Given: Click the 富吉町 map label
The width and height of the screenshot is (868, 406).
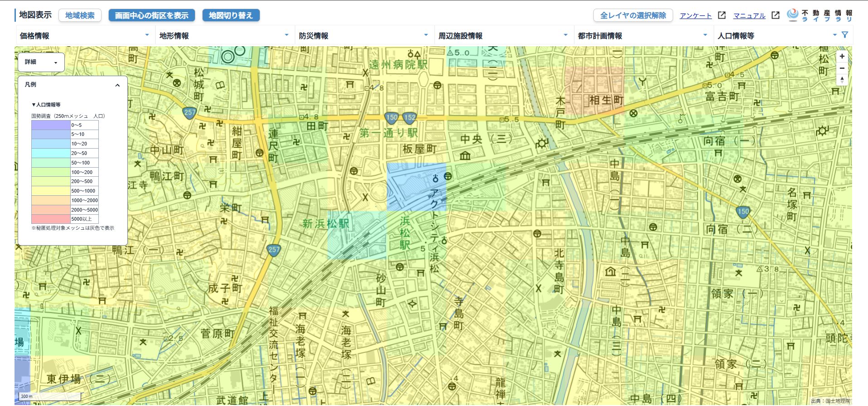Looking at the screenshot, I should 722,97.
